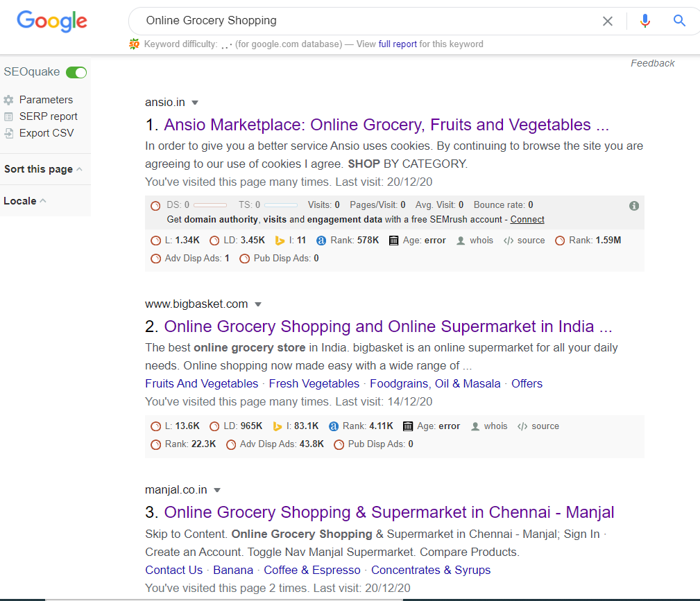This screenshot has width=700, height=601.
Task: Open the Fresh Vegetables sitelink
Action: [314, 384]
